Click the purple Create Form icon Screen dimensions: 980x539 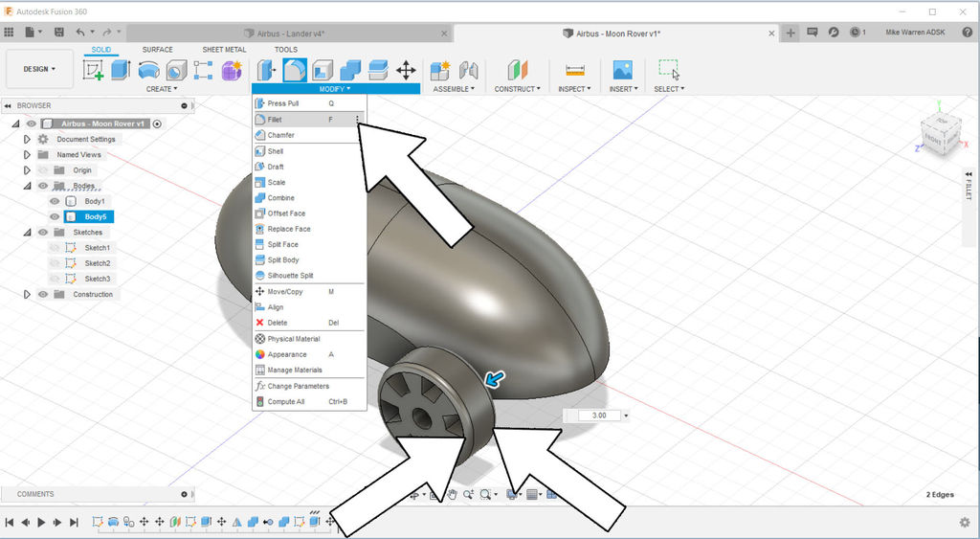pyautogui.click(x=232, y=70)
